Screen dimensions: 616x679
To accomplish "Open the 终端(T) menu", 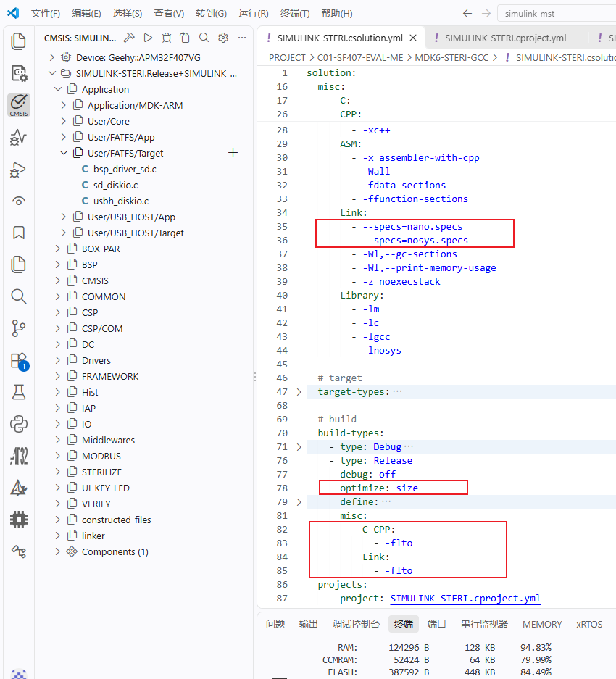I will 295,14.
